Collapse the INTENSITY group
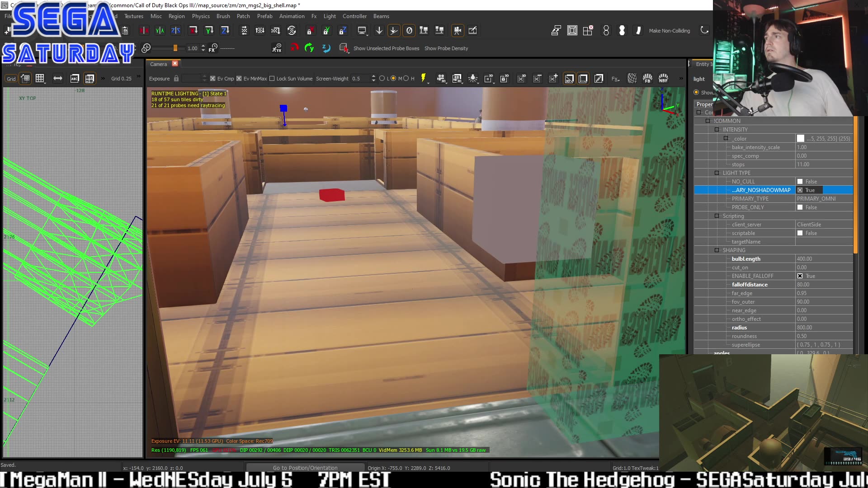This screenshot has height=488, width=868. (x=717, y=130)
